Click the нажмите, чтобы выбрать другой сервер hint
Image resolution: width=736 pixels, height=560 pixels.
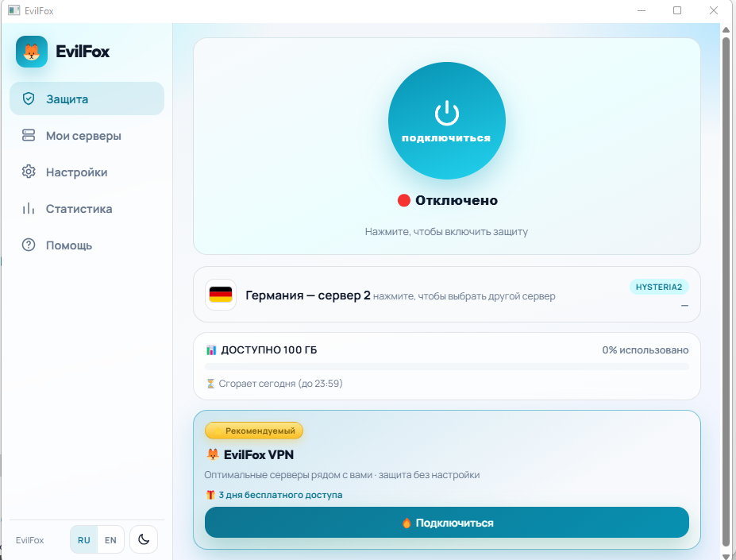pos(464,296)
